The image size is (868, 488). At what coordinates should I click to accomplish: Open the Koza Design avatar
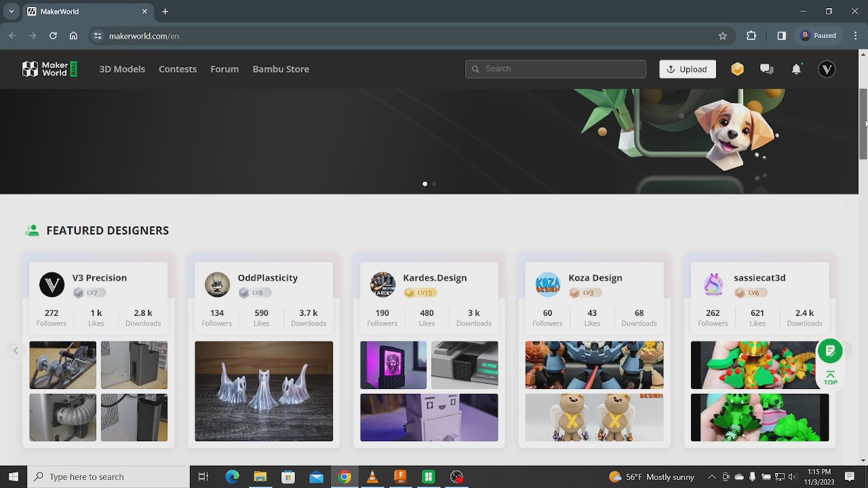click(x=548, y=285)
